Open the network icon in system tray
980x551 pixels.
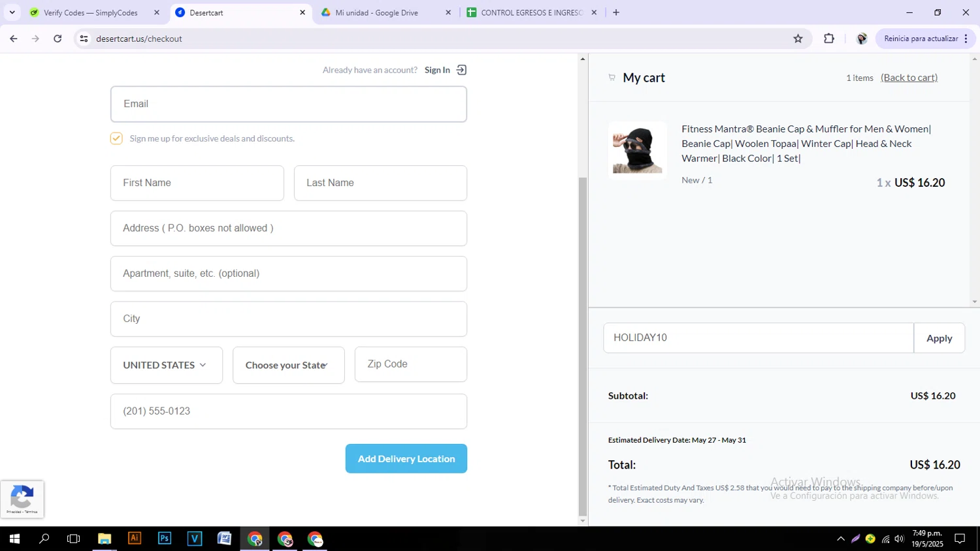coord(885,539)
